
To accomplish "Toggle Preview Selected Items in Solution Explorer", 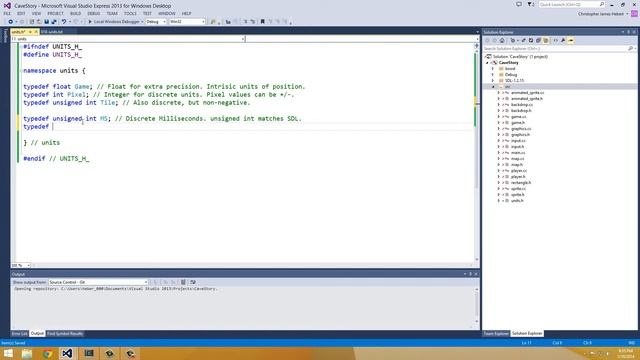I will click(x=571, y=40).
